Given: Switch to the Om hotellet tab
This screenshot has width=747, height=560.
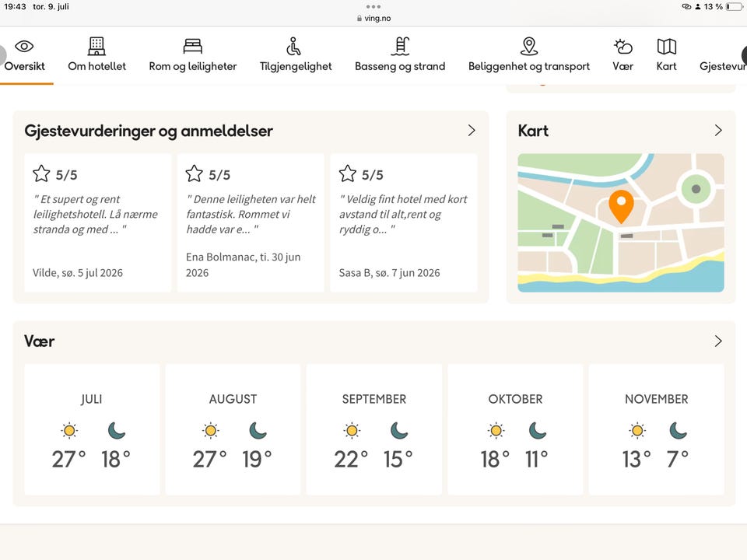Looking at the screenshot, I should pyautogui.click(x=96, y=56).
